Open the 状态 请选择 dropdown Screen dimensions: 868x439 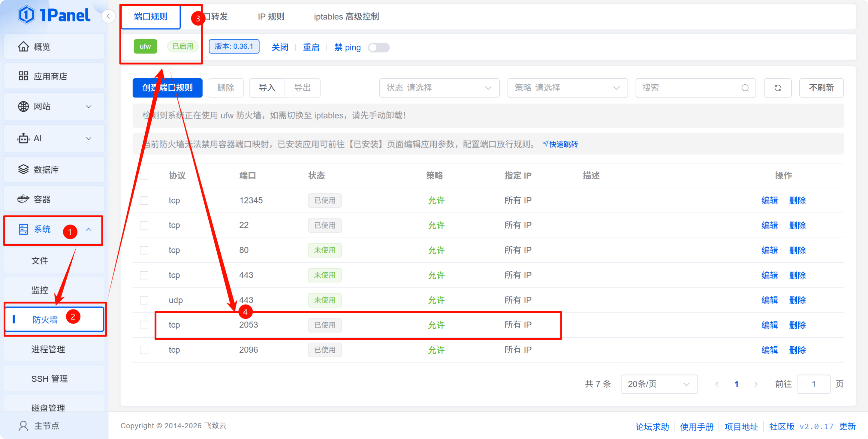[x=439, y=88]
